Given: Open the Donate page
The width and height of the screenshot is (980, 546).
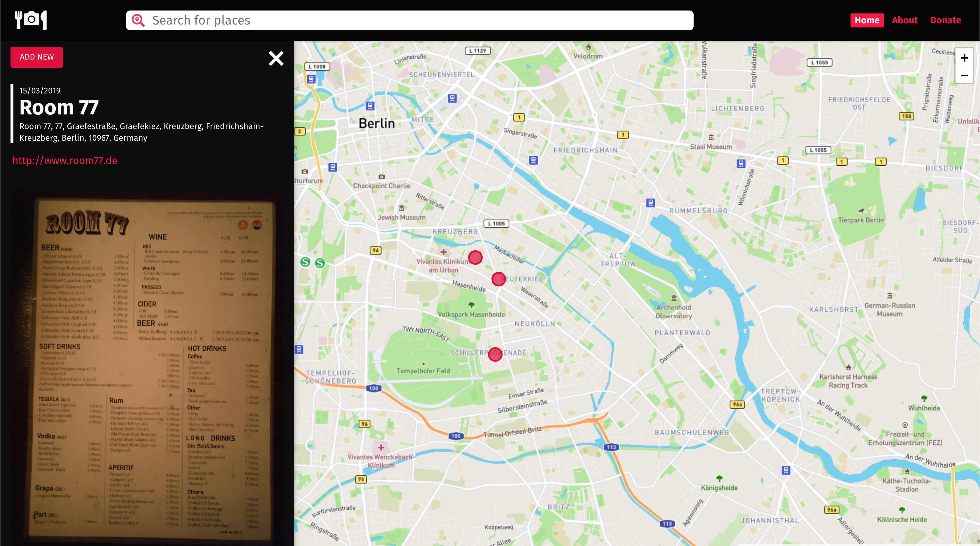Looking at the screenshot, I should (945, 20).
